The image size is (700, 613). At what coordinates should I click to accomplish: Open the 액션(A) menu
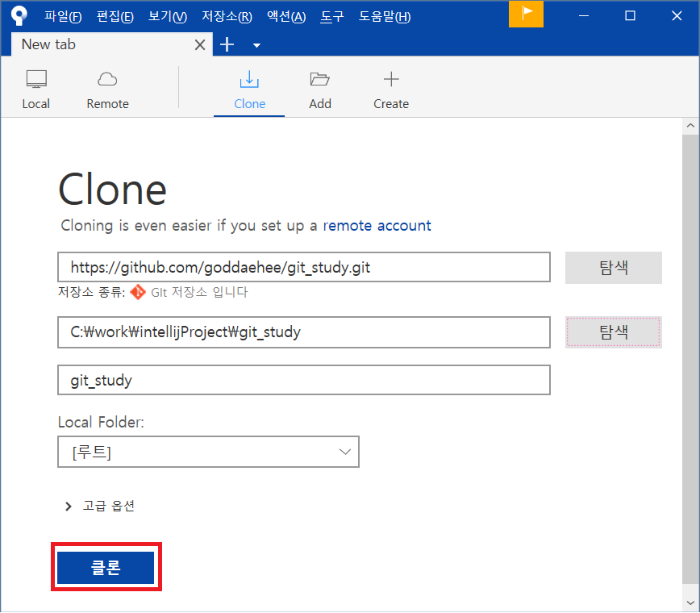(286, 16)
